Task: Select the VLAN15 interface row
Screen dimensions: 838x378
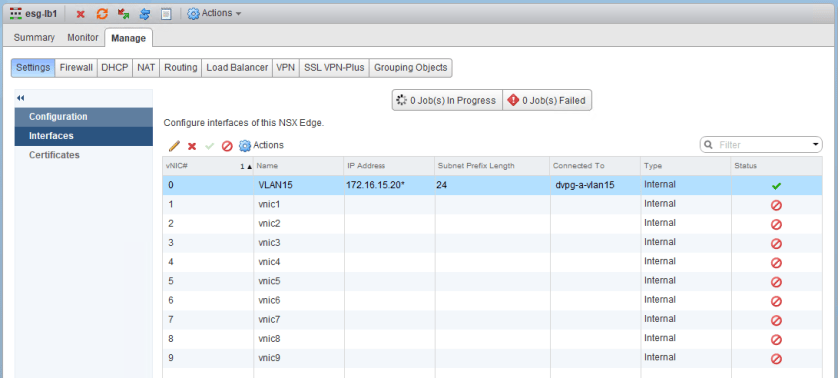Action: click(x=492, y=185)
